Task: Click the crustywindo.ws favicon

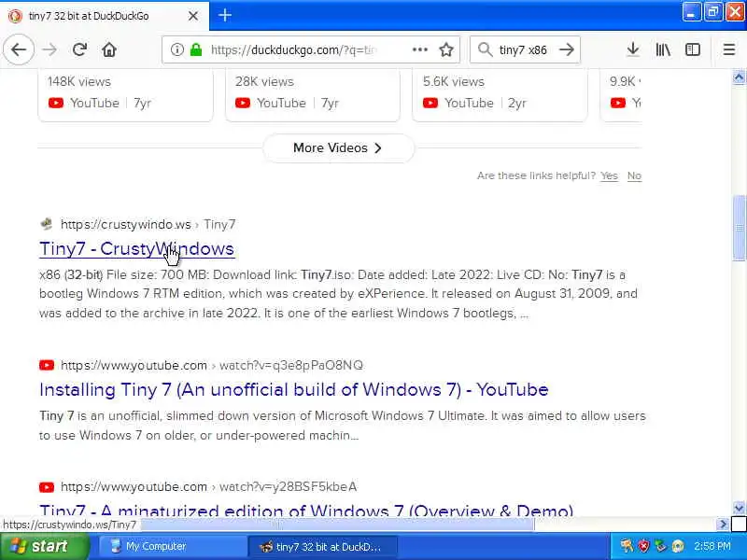Action: coord(47,224)
